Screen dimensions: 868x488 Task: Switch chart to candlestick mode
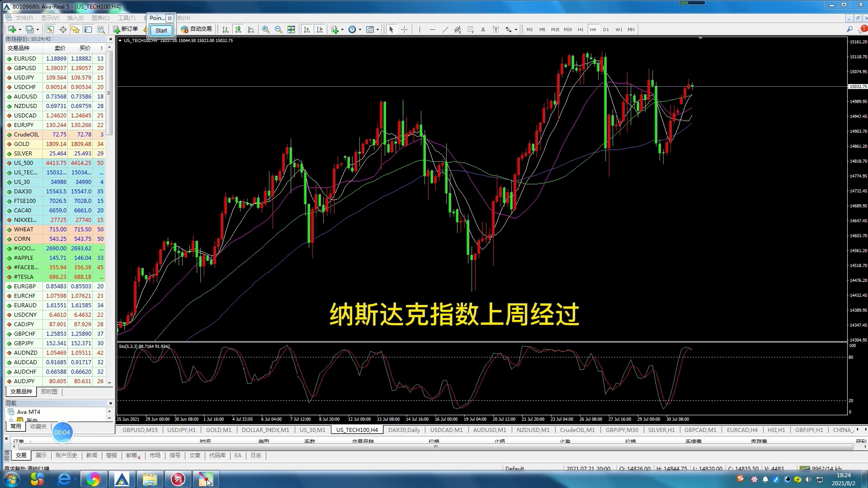[238, 29]
